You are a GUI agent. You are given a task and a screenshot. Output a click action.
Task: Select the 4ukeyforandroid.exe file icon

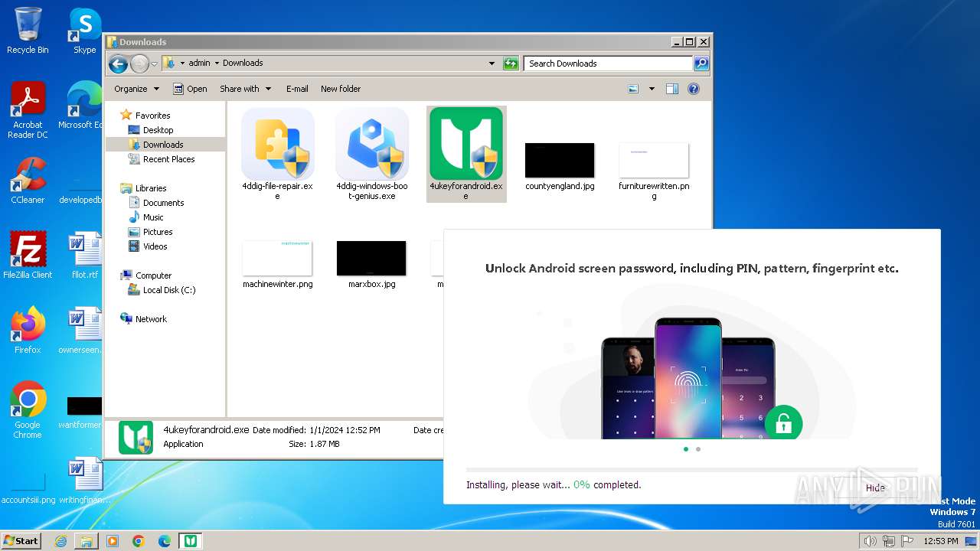pyautogui.click(x=466, y=144)
